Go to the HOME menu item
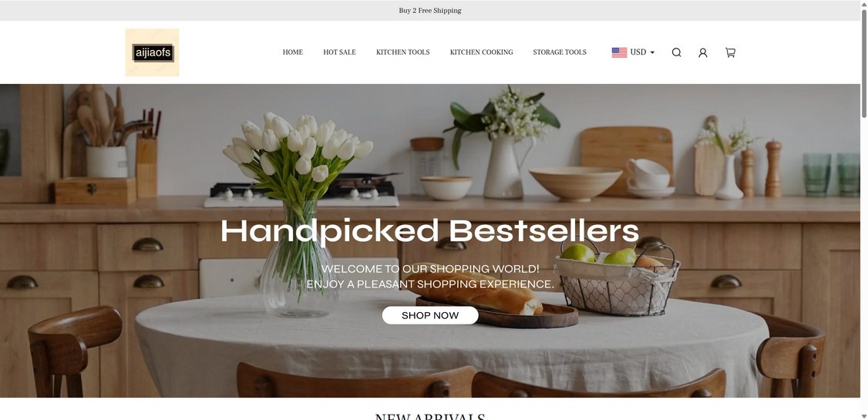 coord(292,52)
